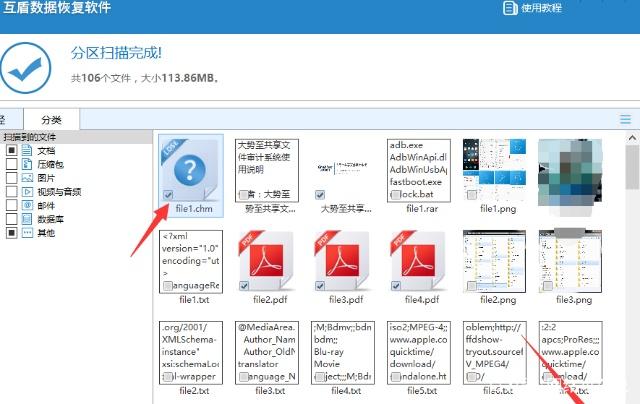Image resolution: width=640 pixels, height=404 pixels.
Task: Select the 文档 document icon
Action: click(x=27, y=151)
